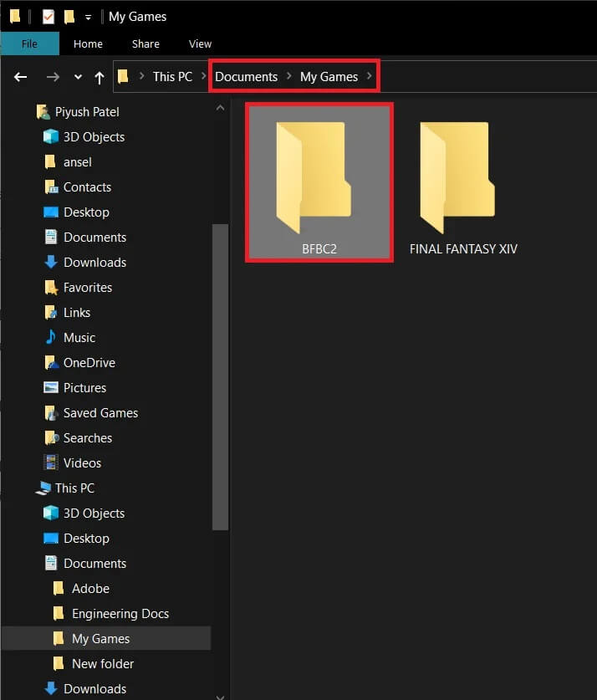Click the This PC computer icon in tree

pyautogui.click(x=43, y=488)
